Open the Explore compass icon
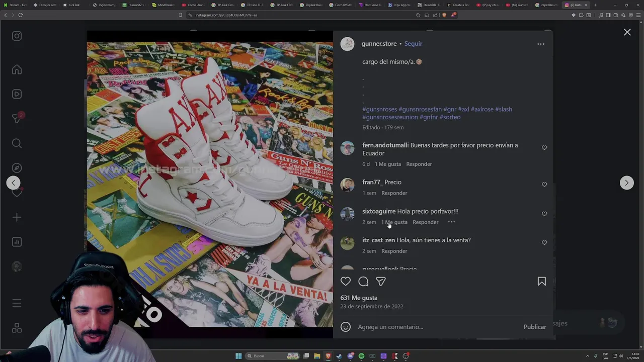 point(17,168)
